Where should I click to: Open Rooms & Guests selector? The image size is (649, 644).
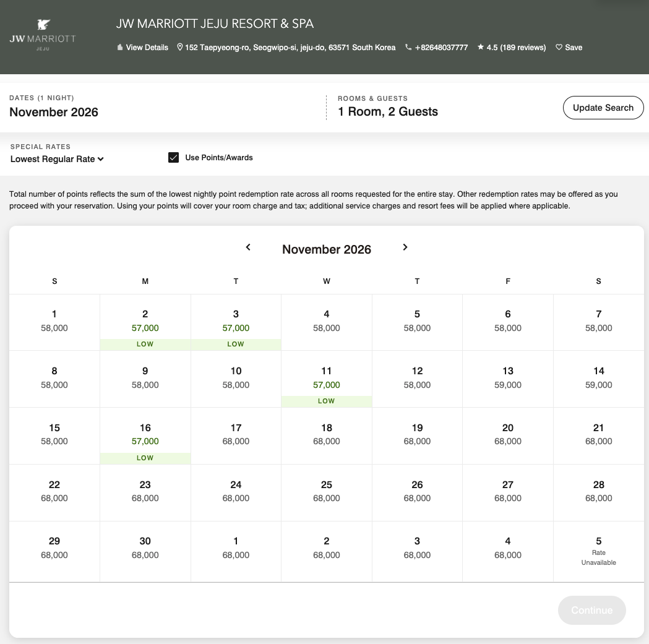(x=388, y=107)
